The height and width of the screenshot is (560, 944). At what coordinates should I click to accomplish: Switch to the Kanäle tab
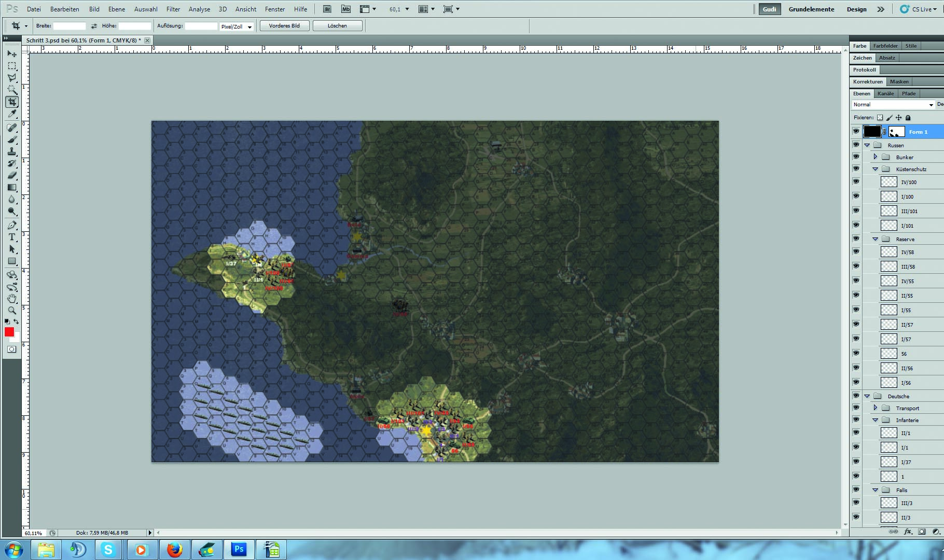[885, 94]
